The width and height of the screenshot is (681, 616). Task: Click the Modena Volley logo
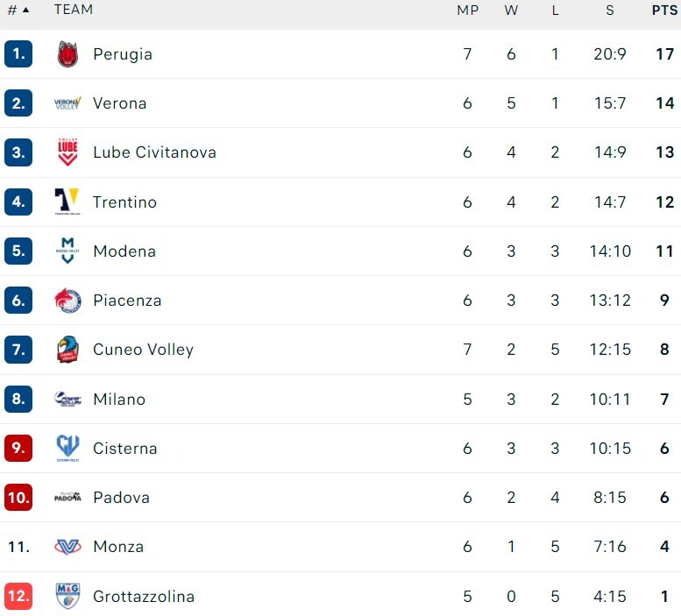point(67,251)
